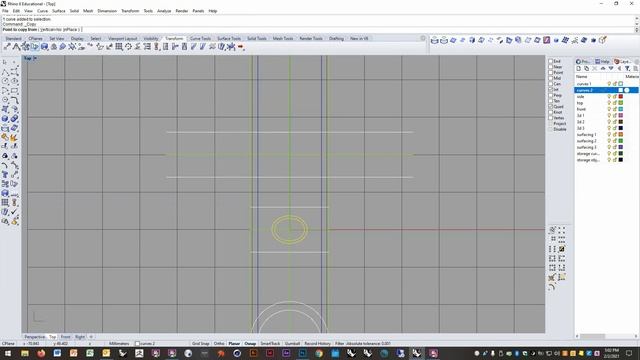
Task: Click the Windows Start button
Action: point(7,353)
